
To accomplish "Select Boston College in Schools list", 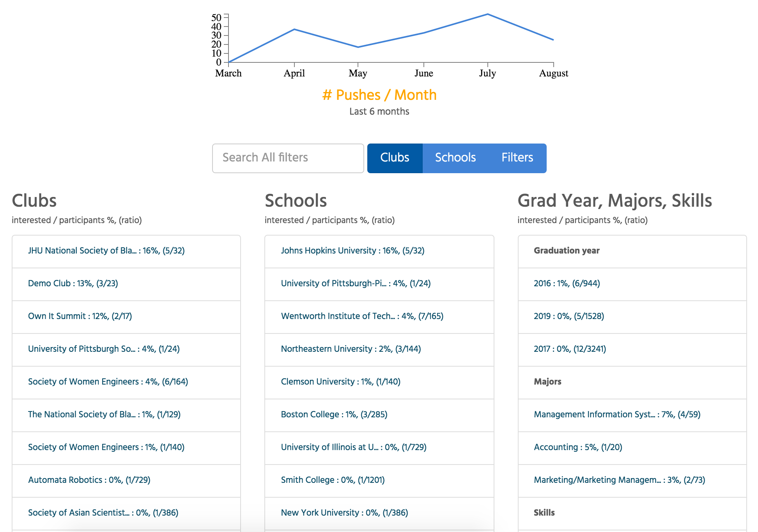I will (334, 415).
